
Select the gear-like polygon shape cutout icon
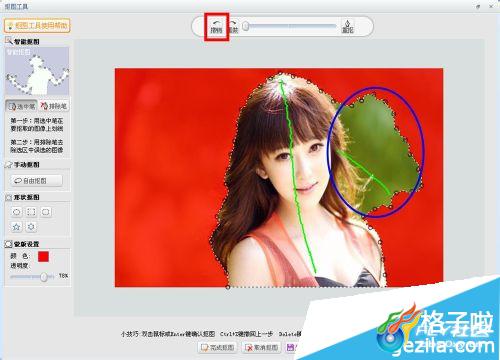tap(31, 227)
